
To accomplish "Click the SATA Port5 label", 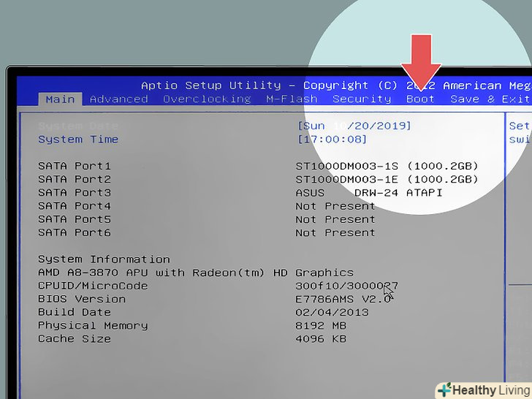I will point(75,219).
